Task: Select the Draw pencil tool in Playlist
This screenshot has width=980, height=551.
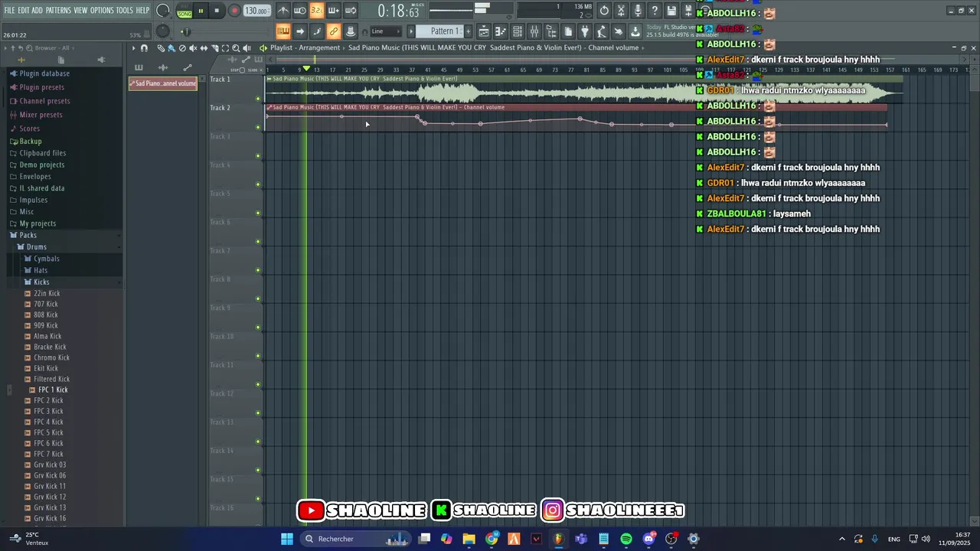Action: (161, 47)
